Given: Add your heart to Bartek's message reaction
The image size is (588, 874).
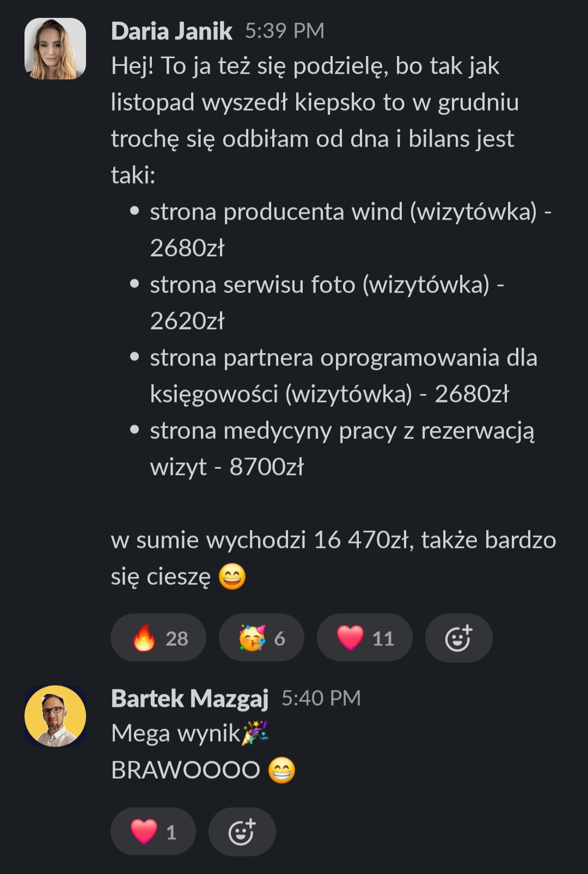Looking at the screenshot, I should point(153,832).
